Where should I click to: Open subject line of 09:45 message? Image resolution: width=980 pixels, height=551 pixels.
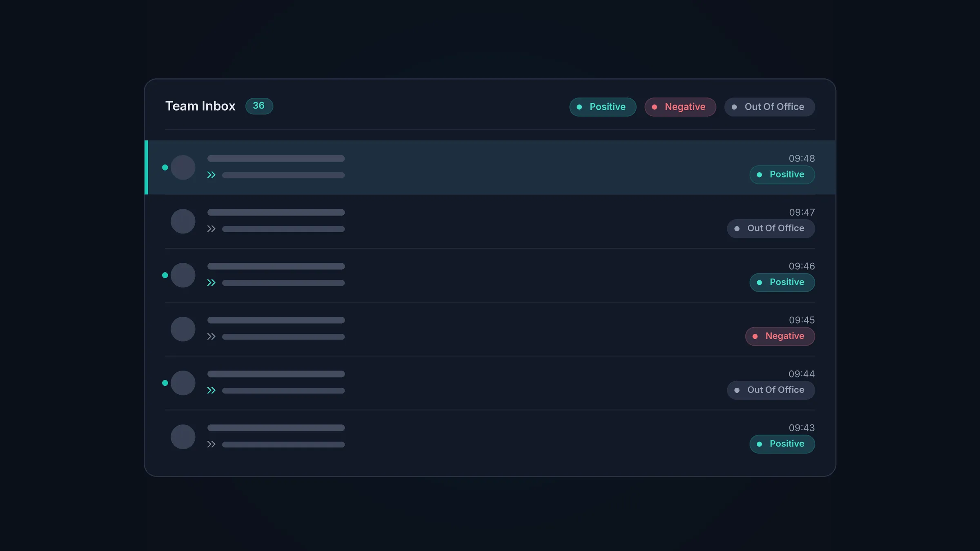pos(276,320)
